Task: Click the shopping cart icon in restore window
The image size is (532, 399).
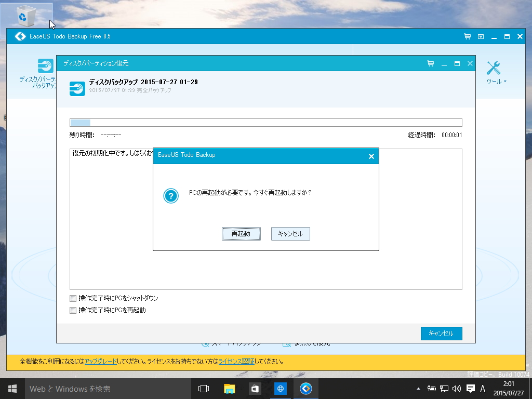Action: (x=431, y=63)
